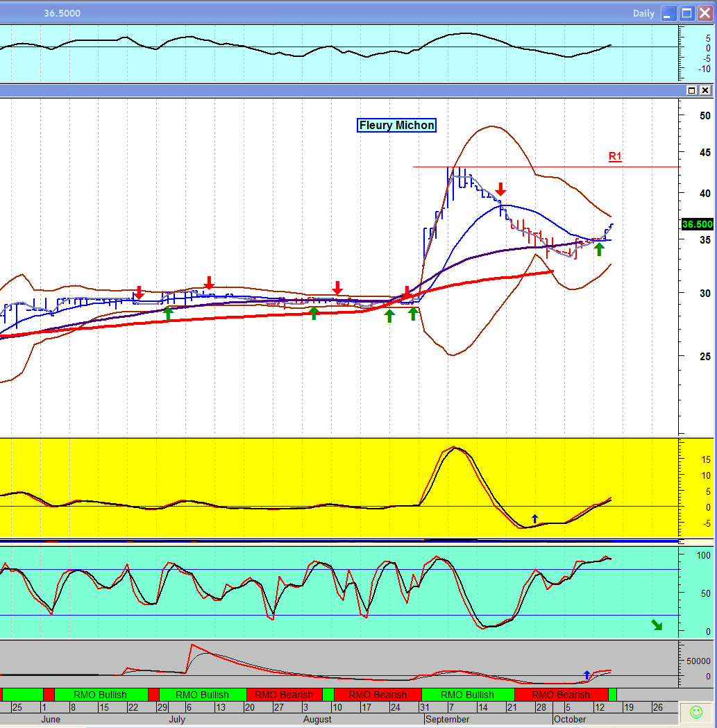Image resolution: width=717 pixels, height=728 pixels.
Task: Click the red sell arrow near June 22
Action: (139, 292)
